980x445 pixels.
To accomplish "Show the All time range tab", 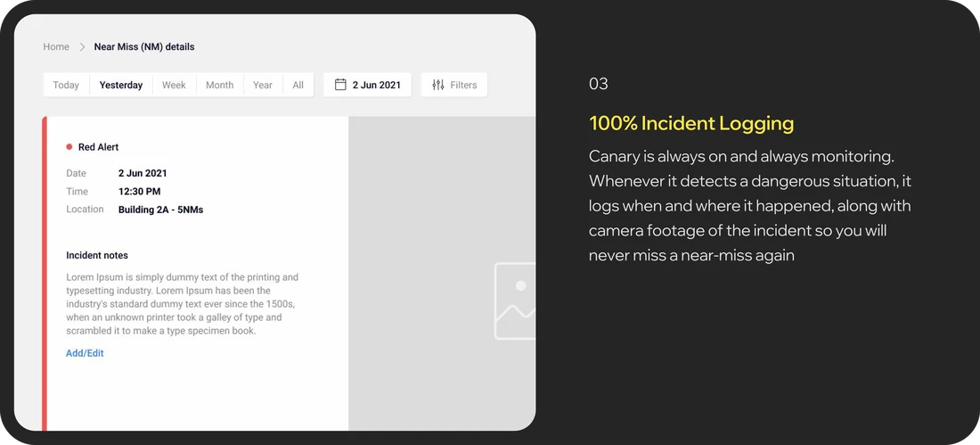I will (x=298, y=85).
